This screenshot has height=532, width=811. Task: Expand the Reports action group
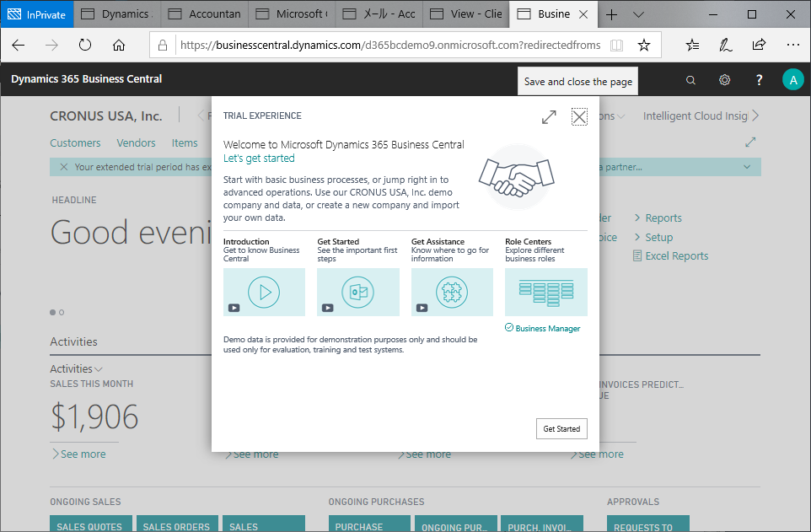tap(658, 218)
